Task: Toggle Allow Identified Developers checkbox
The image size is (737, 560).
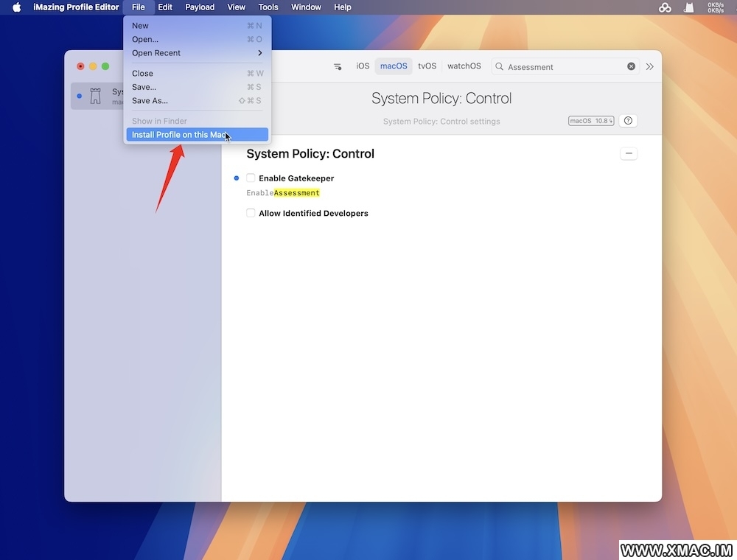Action: pyautogui.click(x=251, y=213)
